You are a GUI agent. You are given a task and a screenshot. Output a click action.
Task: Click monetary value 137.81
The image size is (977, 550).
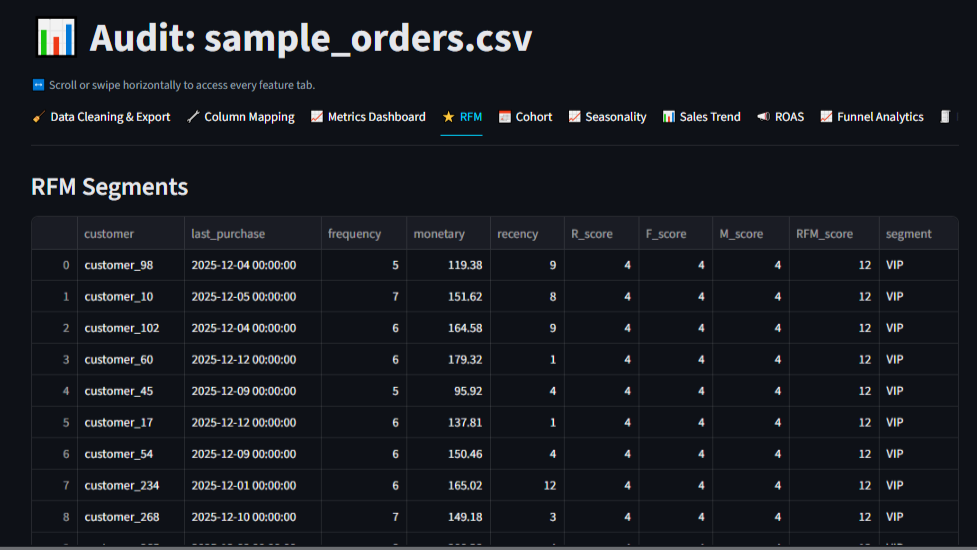(449, 422)
